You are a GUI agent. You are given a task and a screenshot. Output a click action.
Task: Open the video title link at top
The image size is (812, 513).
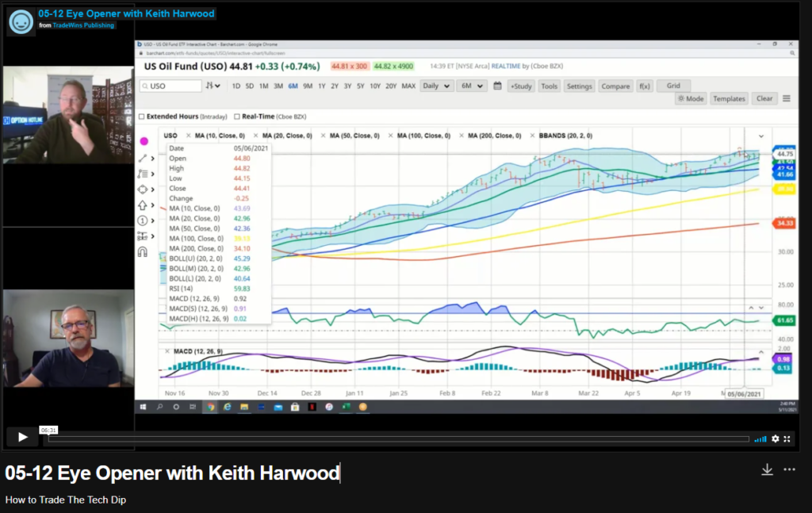pos(126,13)
